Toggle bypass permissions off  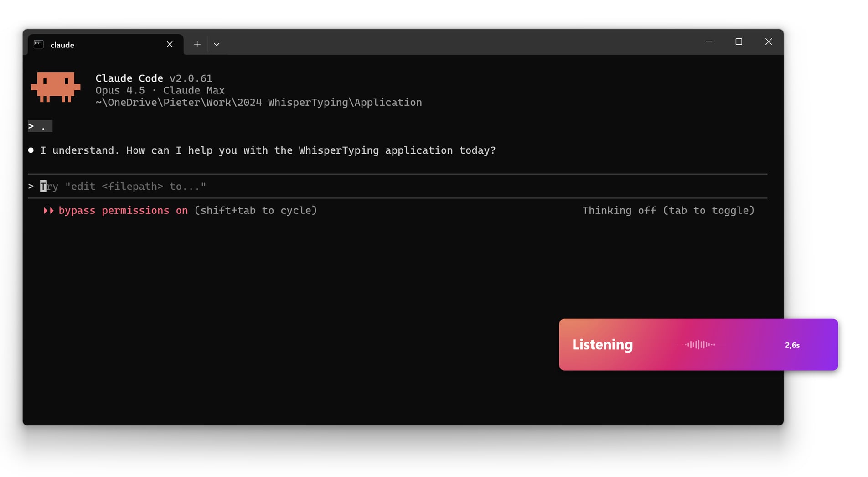tap(123, 211)
